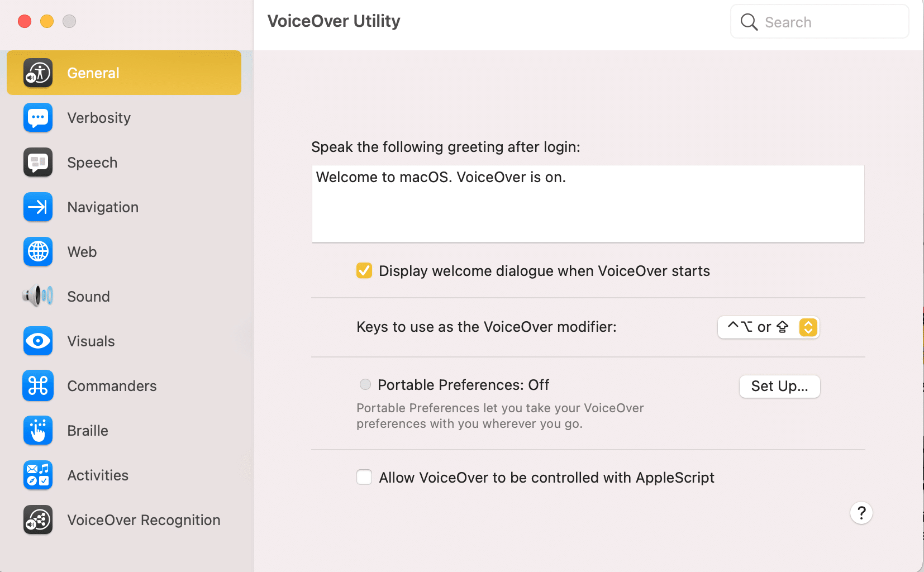Click the Commanders command-key icon

coord(37,385)
